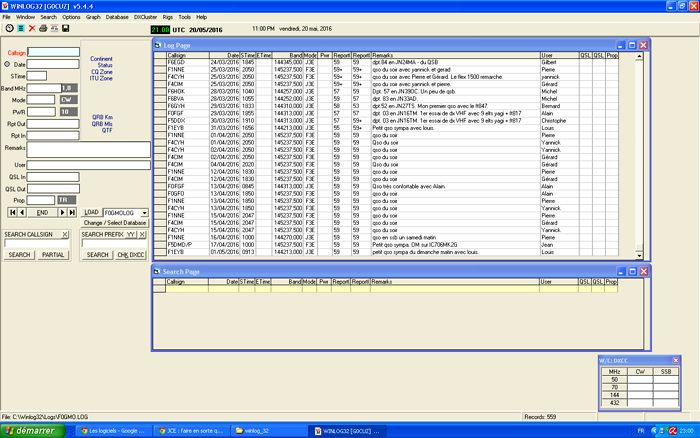The image size is (700, 438).
Task: Click the END button between the record arrows
Action: [42, 213]
